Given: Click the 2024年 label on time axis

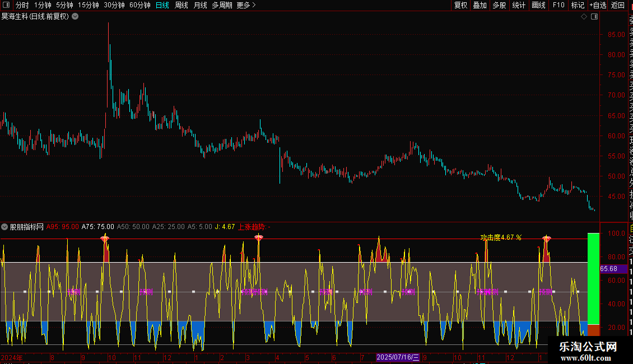Looking at the screenshot, I should (12, 357).
